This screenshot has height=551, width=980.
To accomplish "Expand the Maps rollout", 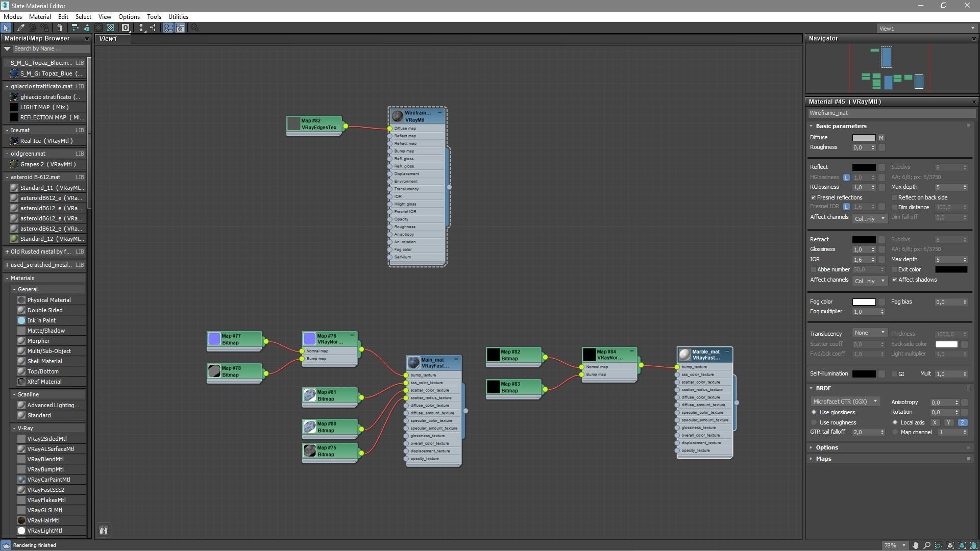I will click(823, 459).
